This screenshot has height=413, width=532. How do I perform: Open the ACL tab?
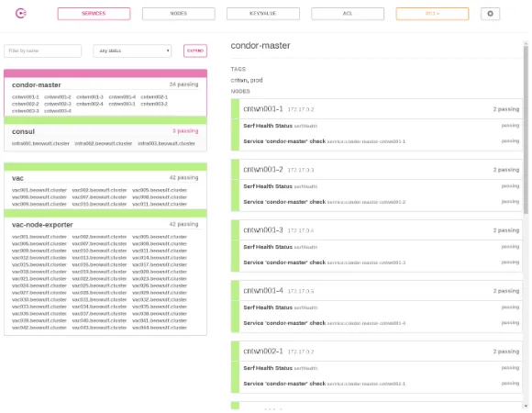click(x=348, y=14)
